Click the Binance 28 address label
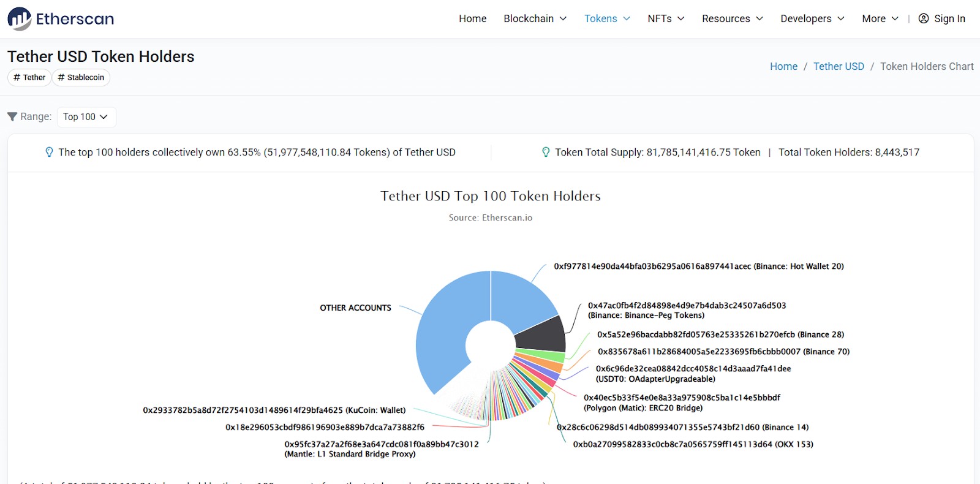Viewport: 980px width, 484px height. [x=720, y=335]
